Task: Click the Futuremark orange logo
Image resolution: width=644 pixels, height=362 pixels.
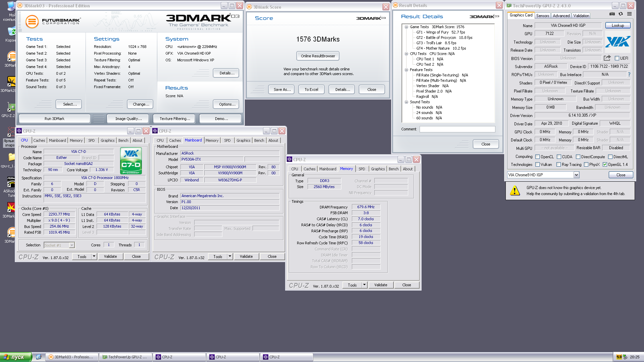Action: 32,22
